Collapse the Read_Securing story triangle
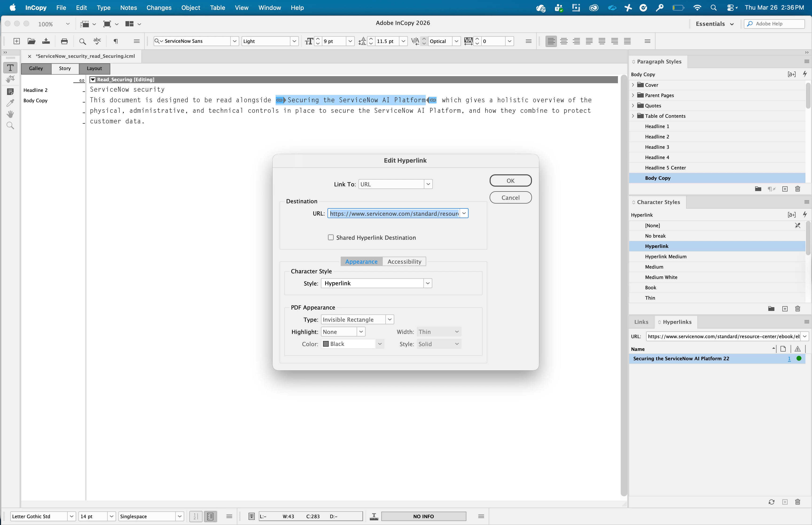812x525 pixels. pos(93,79)
